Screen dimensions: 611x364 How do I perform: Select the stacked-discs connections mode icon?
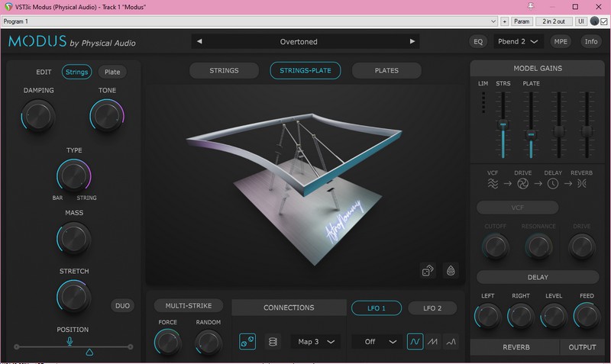pyautogui.click(x=272, y=342)
